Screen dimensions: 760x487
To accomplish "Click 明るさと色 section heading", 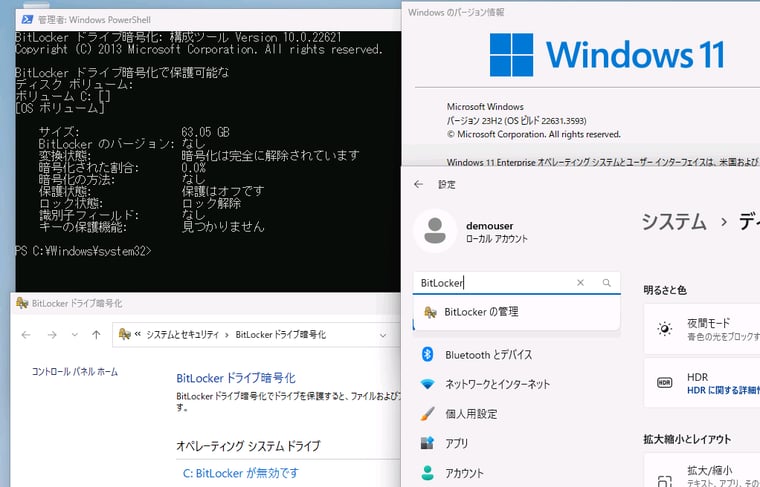I will point(665,290).
